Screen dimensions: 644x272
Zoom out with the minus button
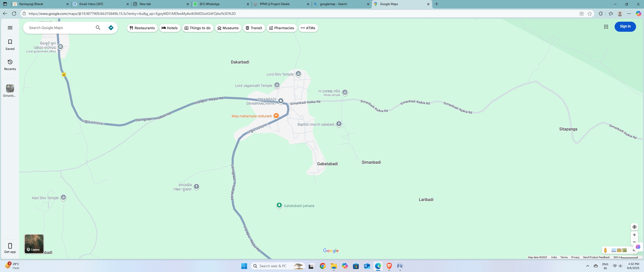pos(634,242)
